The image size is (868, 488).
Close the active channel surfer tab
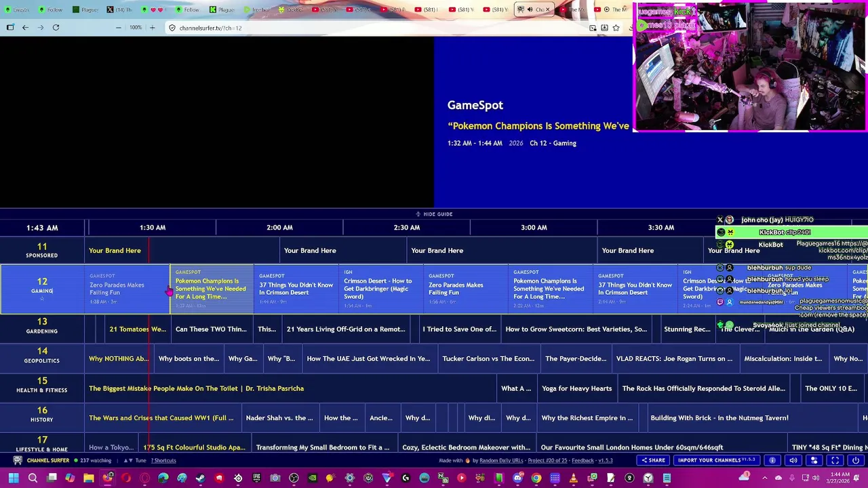(547, 9)
